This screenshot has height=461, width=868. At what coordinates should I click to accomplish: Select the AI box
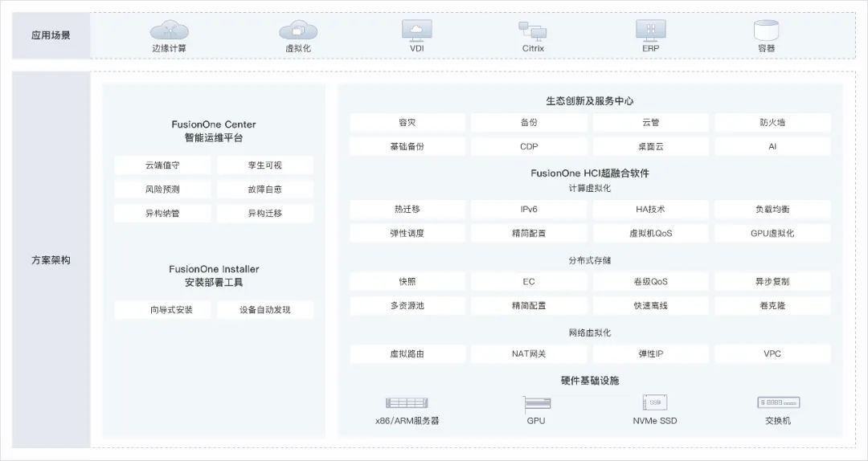click(x=772, y=147)
